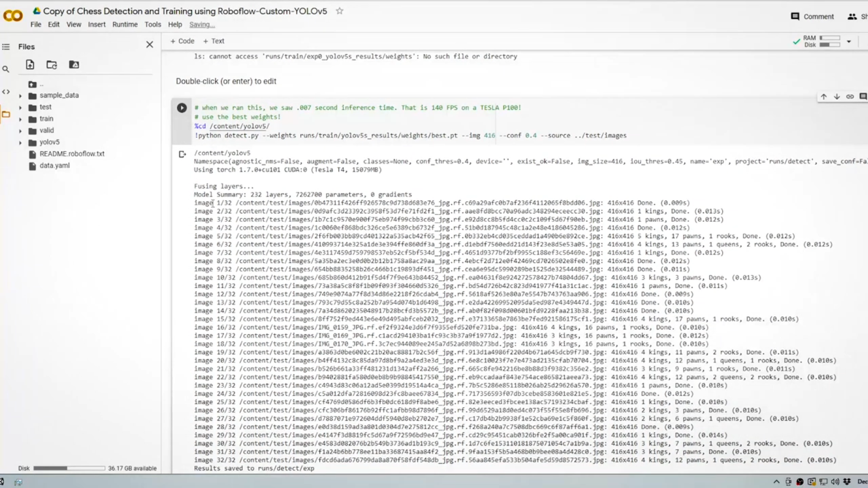Viewport: 868px width, 488px height.
Task: Star the notebook title
Action: coord(340,11)
